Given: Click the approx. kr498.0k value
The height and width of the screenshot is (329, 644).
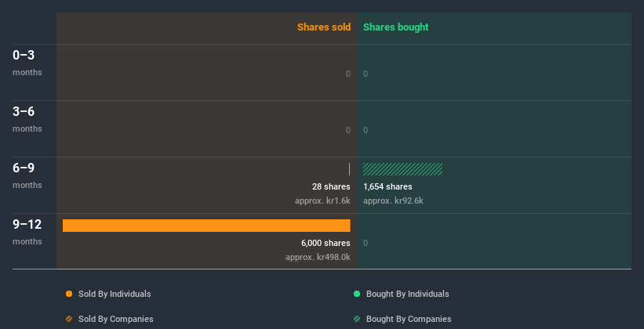Looking at the screenshot, I should click(318, 258).
